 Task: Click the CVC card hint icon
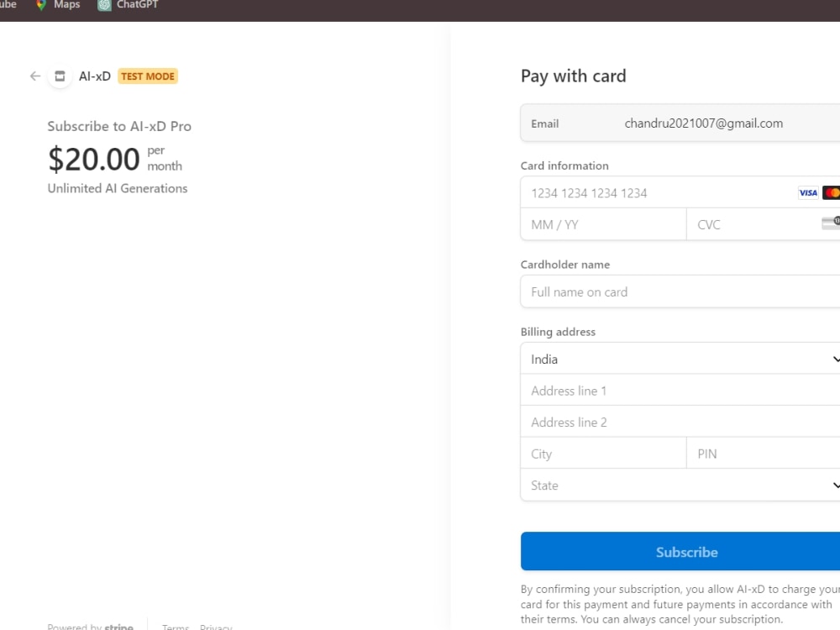(x=831, y=223)
